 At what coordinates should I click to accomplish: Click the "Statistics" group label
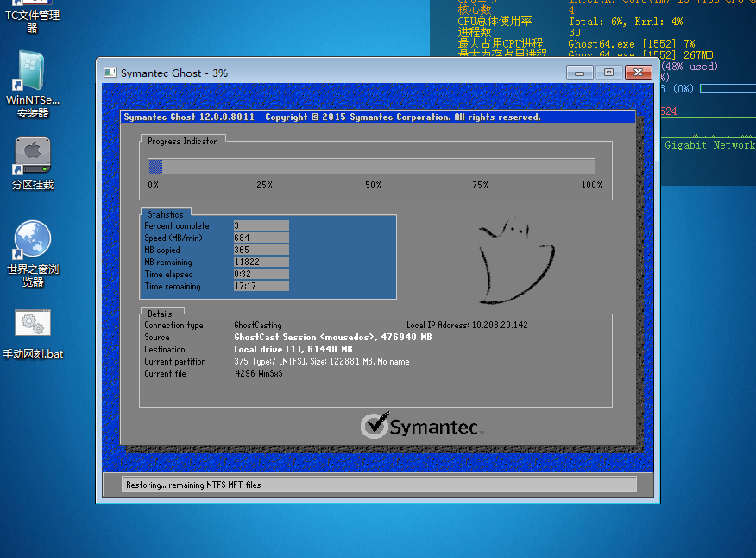click(166, 214)
